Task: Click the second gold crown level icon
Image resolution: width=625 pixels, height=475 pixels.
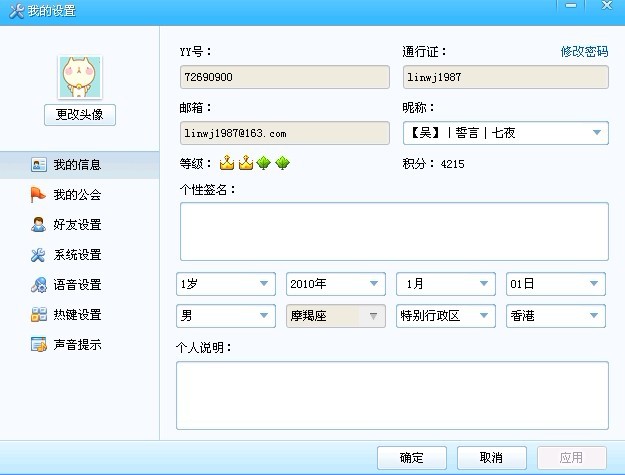Action: 246,163
